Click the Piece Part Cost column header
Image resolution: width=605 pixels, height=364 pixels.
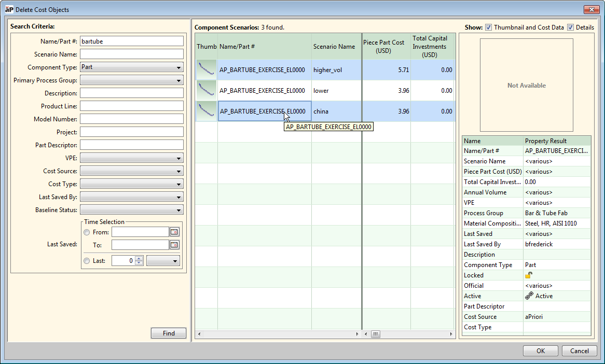pos(383,47)
